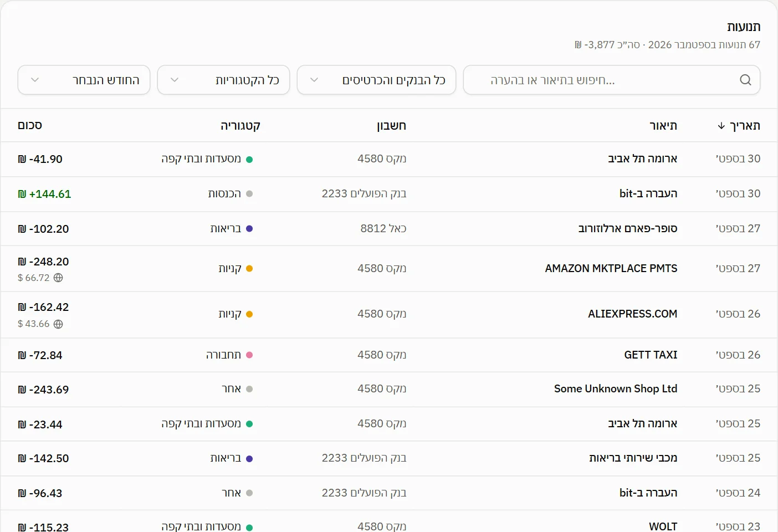778x532 pixels.
Task: Sort by the חשבון column header
Action: (392, 126)
